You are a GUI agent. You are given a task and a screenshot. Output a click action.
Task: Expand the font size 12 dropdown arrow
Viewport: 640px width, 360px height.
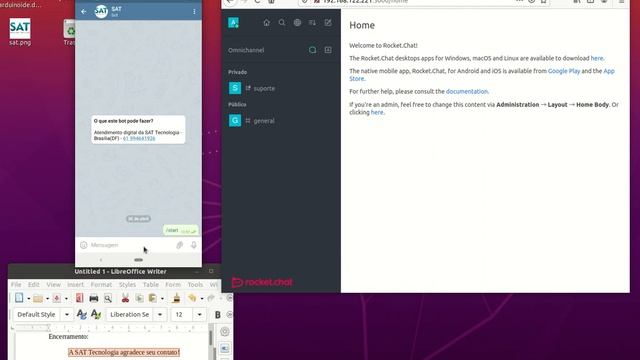[200, 315]
